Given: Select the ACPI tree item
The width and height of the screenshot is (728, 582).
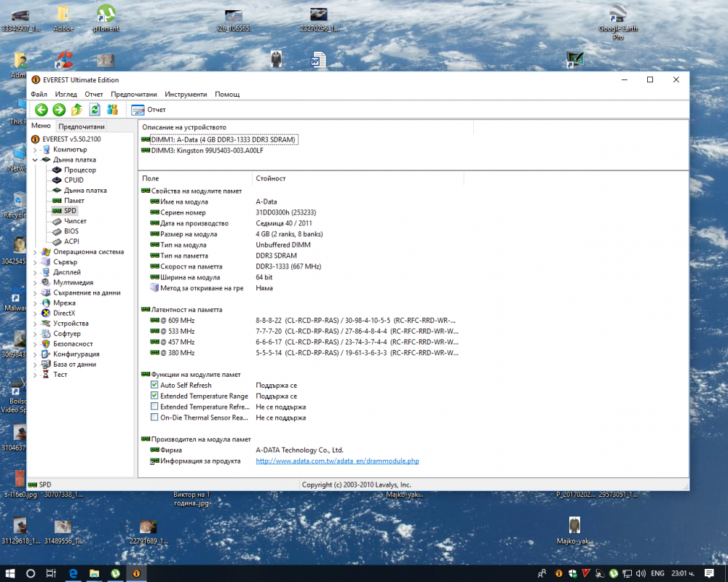Looking at the screenshot, I should pos(71,242).
